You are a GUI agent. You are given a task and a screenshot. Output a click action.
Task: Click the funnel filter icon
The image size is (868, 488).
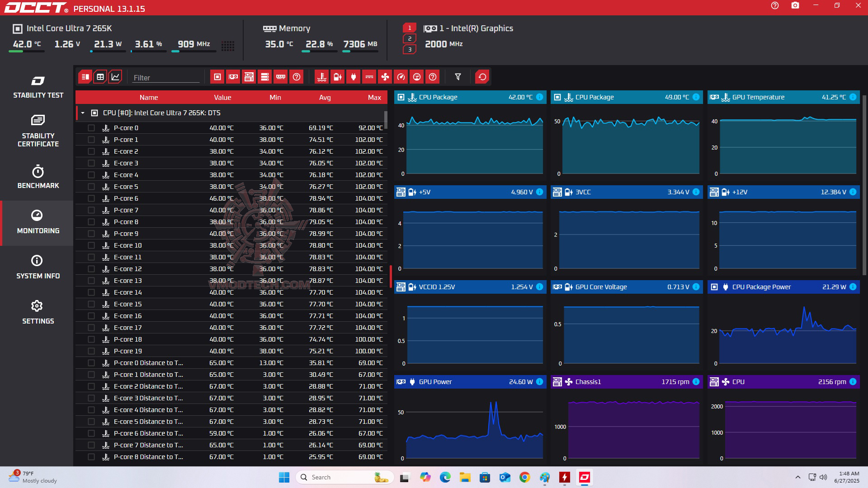pyautogui.click(x=458, y=77)
